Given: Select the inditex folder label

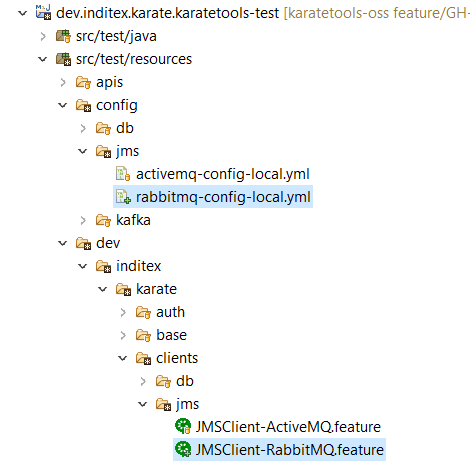Looking at the screenshot, I should (138, 266).
